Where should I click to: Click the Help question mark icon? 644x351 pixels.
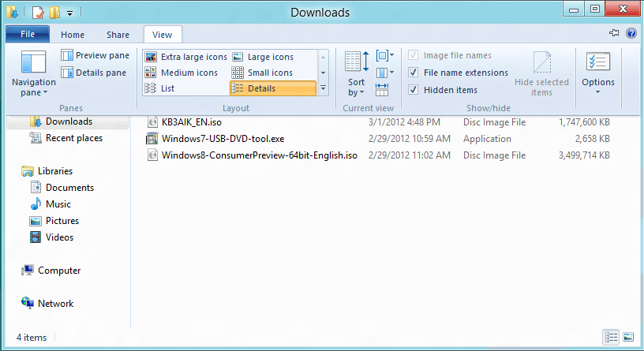click(631, 33)
